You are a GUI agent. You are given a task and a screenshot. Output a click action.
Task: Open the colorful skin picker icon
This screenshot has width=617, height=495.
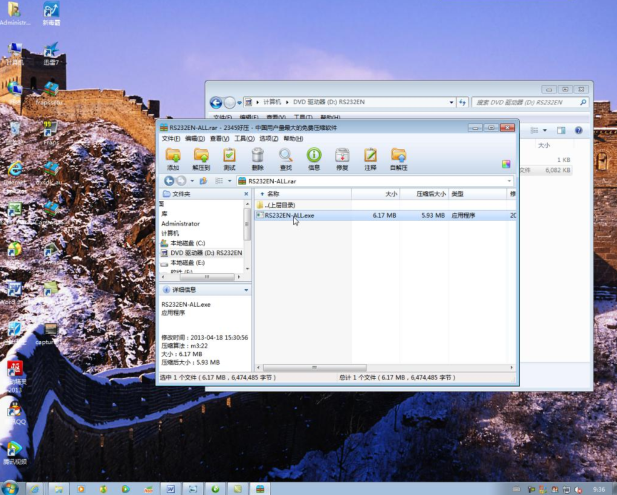click(x=506, y=164)
